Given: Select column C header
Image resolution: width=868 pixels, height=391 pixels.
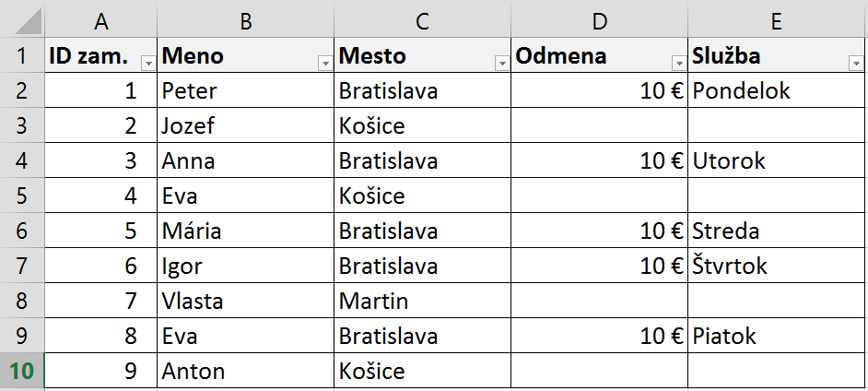Looking at the screenshot, I should click(x=422, y=21).
